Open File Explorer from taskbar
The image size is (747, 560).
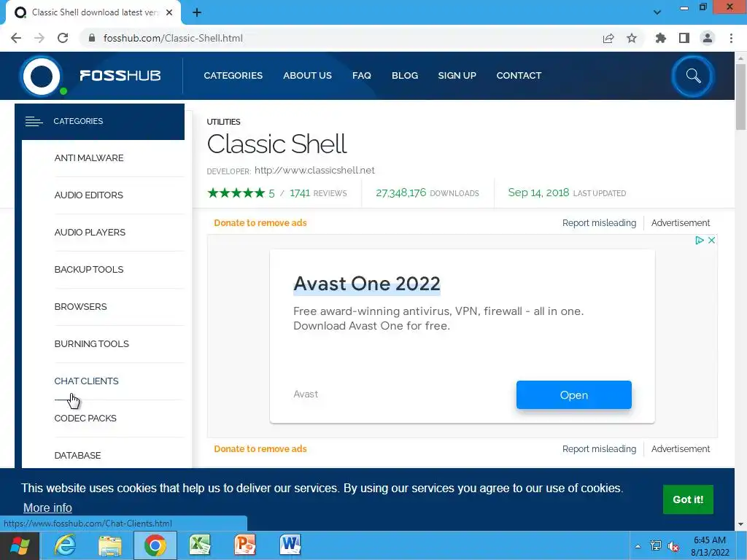(110, 545)
